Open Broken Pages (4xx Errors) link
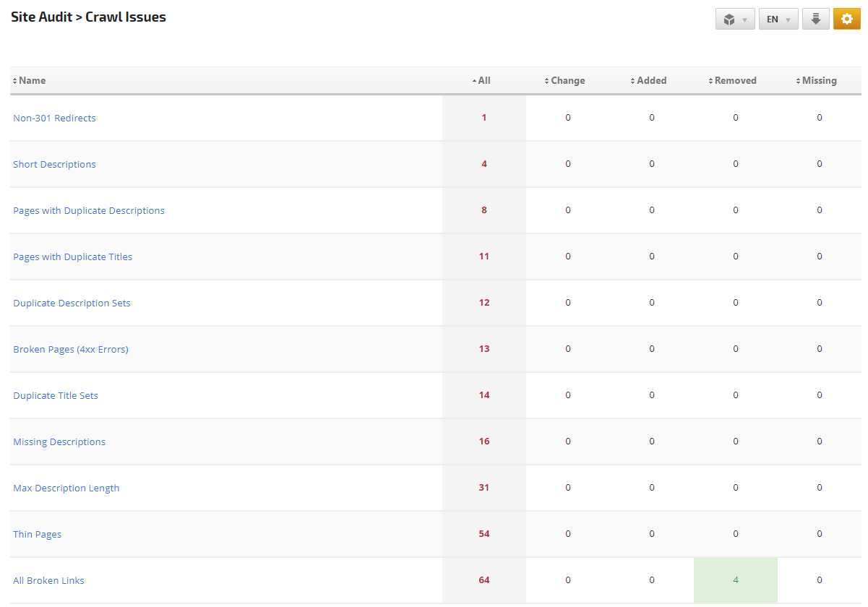Image resolution: width=868 pixels, height=607 pixels. pos(71,349)
